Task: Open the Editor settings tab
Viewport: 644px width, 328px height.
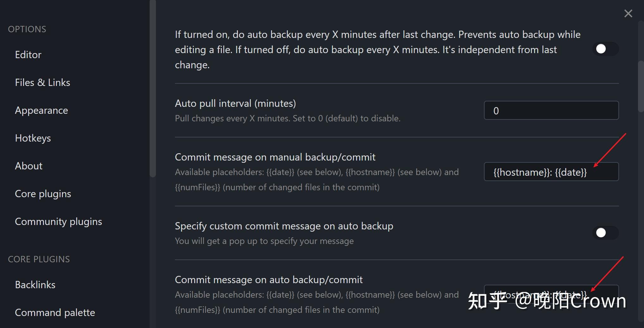Action: point(28,55)
